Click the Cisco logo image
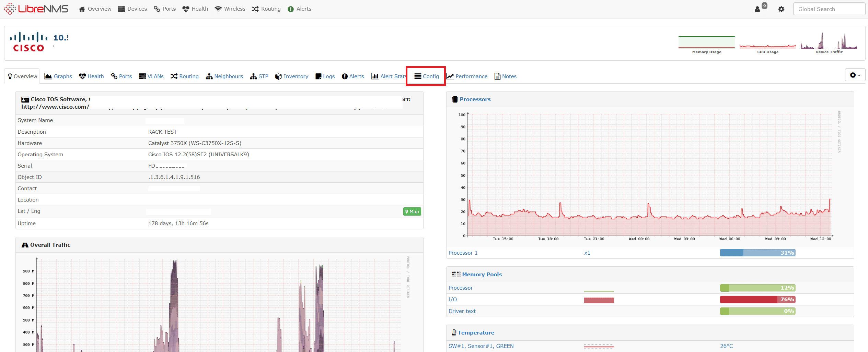Image resolution: width=868 pixels, height=352 pixels. click(x=29, y=42)
